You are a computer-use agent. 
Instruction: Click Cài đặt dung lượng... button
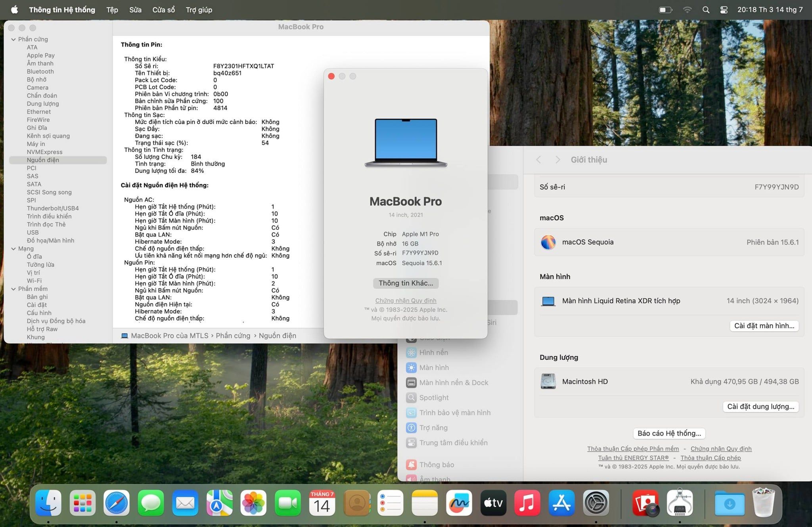(760, 407)
